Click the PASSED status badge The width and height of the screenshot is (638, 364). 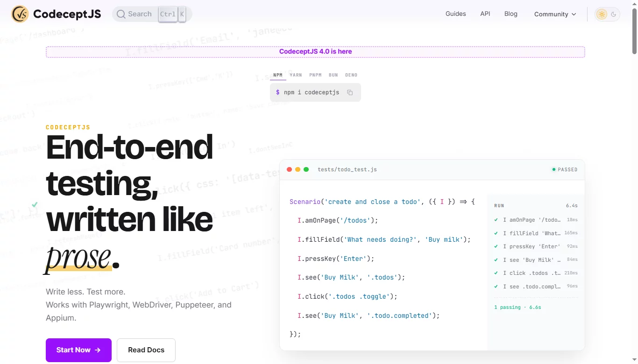tap(565, 169)
